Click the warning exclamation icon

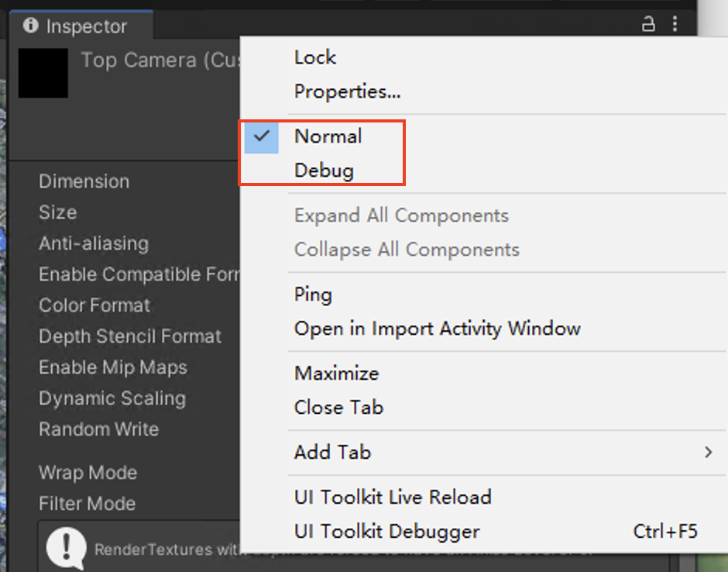pyautogui.click(x=66, y=548)
